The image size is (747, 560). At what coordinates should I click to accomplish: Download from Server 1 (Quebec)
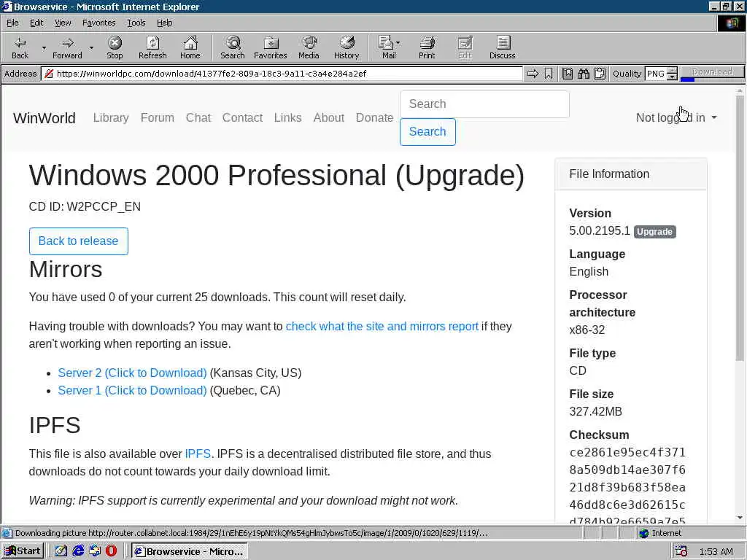point(133,391)
